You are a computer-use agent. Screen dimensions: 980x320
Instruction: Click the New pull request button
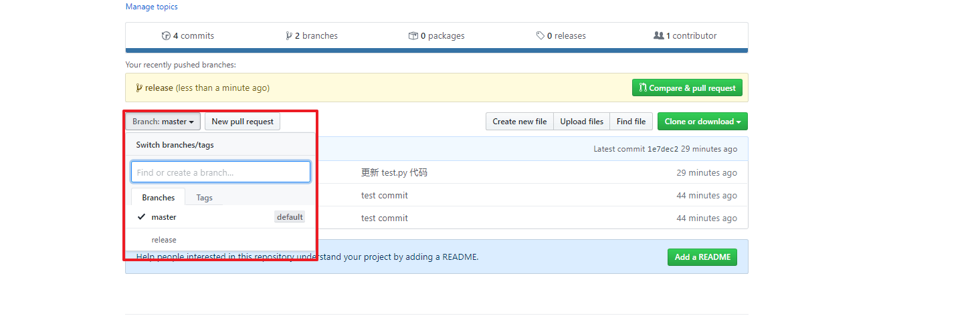tap(243, 122)
